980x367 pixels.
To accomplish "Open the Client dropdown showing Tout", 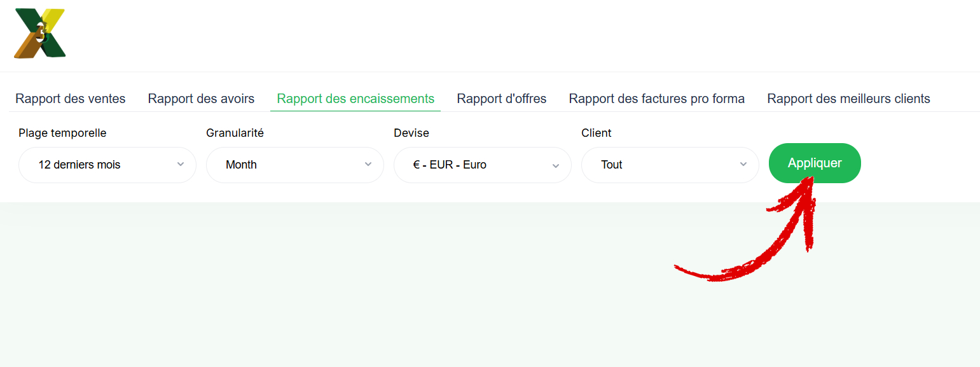I will click(x=670, y=165).
